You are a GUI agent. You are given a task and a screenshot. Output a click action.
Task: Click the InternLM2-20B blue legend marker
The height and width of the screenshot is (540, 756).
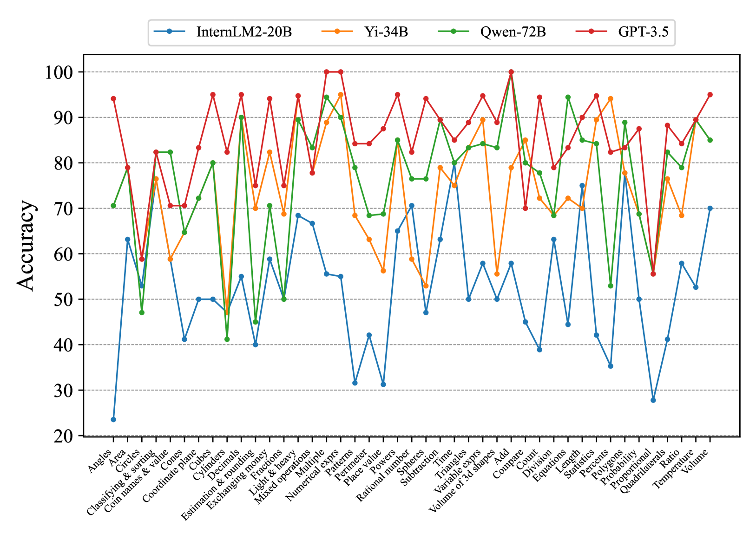click(x=170, y=32)
